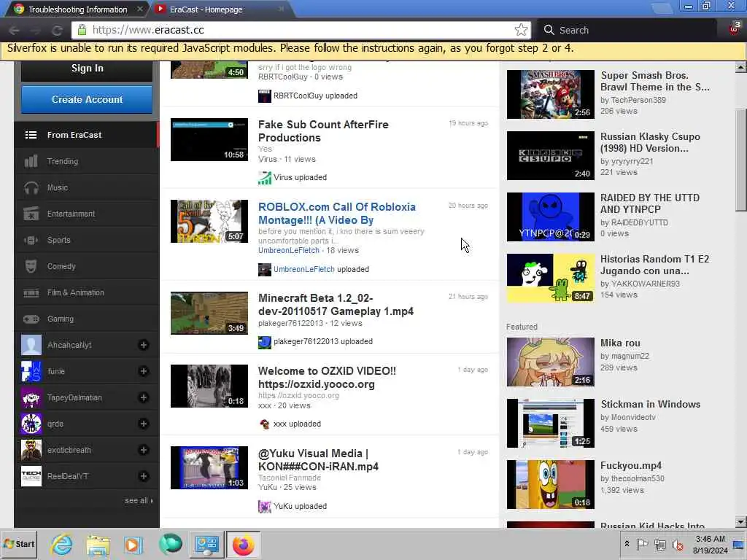Subscribe to qrde with plus icon
This screenshot has height=560, width=747.
pos(144,424)
